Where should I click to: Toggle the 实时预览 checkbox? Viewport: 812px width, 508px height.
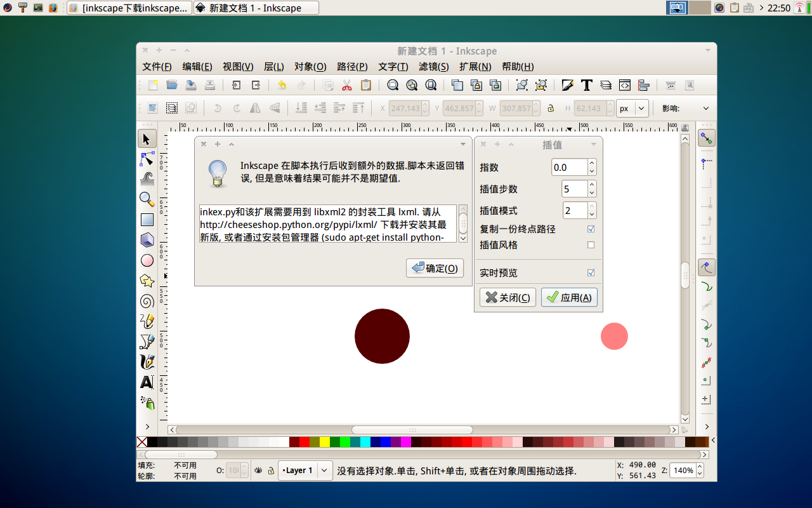click(x=591, y=273)
